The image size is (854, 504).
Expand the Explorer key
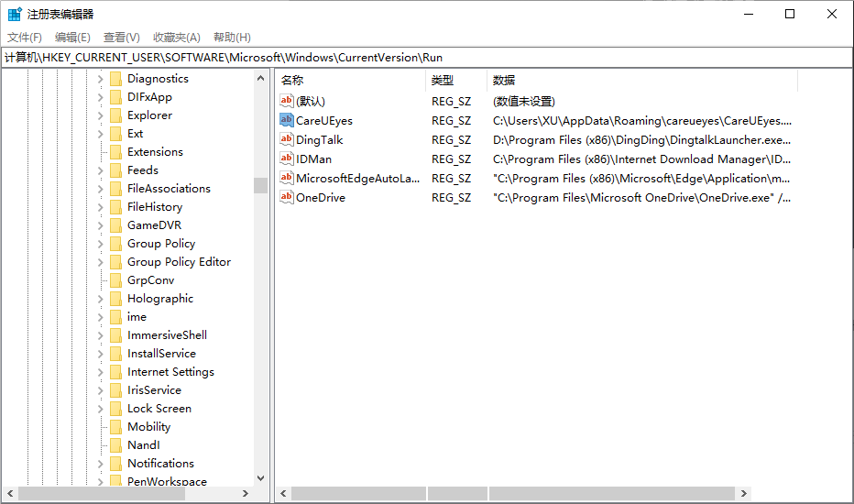pyautogui.click(x=100, y=115)
